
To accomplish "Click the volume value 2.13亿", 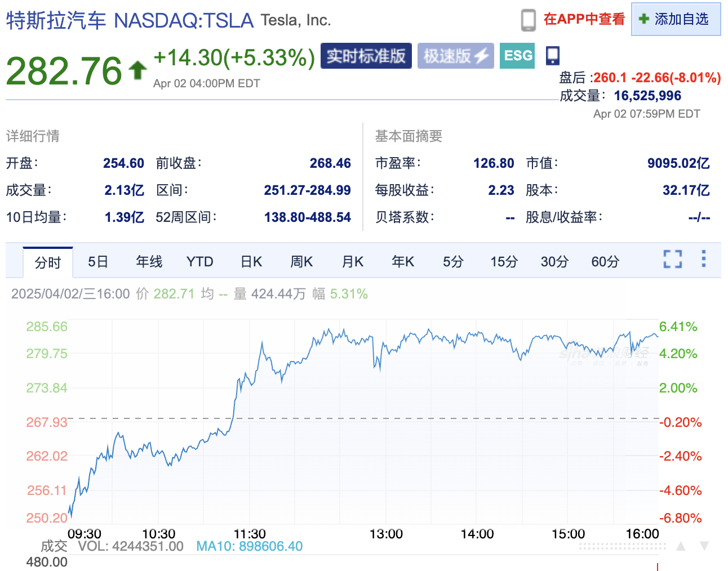I will tap(124, 190).
